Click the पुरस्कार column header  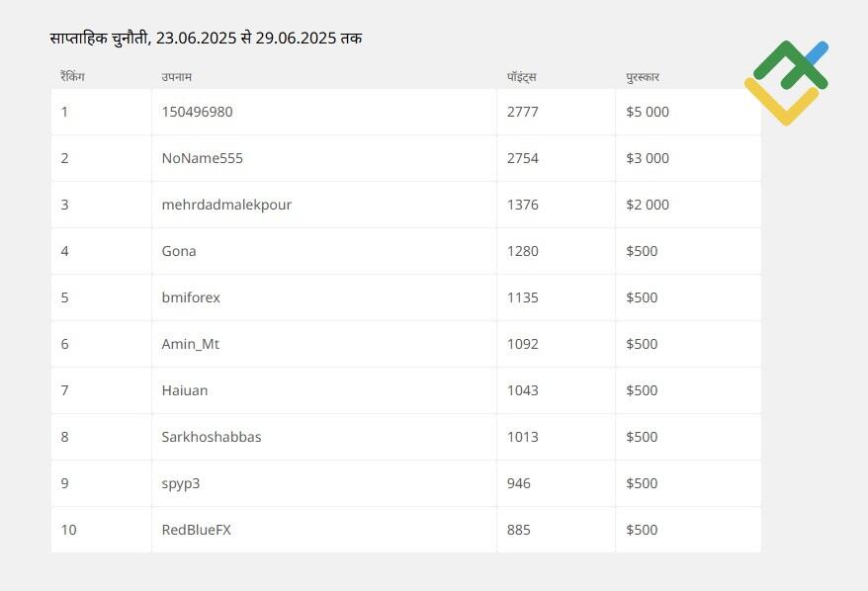tap(643, 77)
